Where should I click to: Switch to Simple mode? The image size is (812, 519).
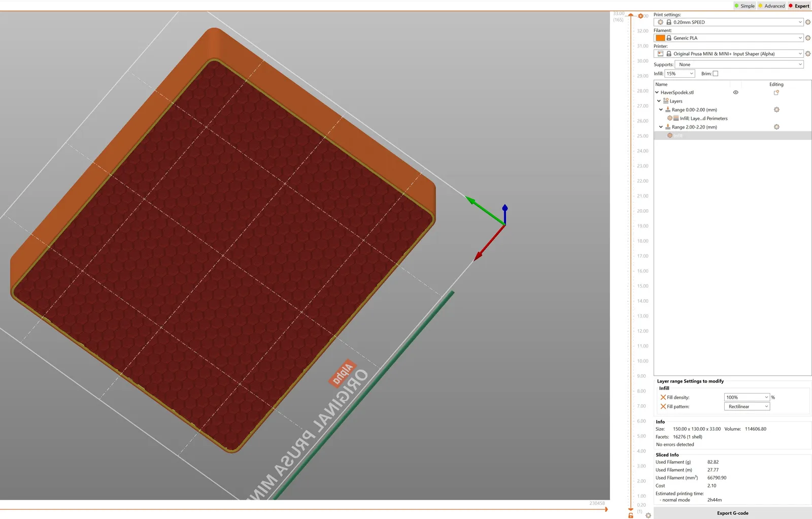point(745,6)
